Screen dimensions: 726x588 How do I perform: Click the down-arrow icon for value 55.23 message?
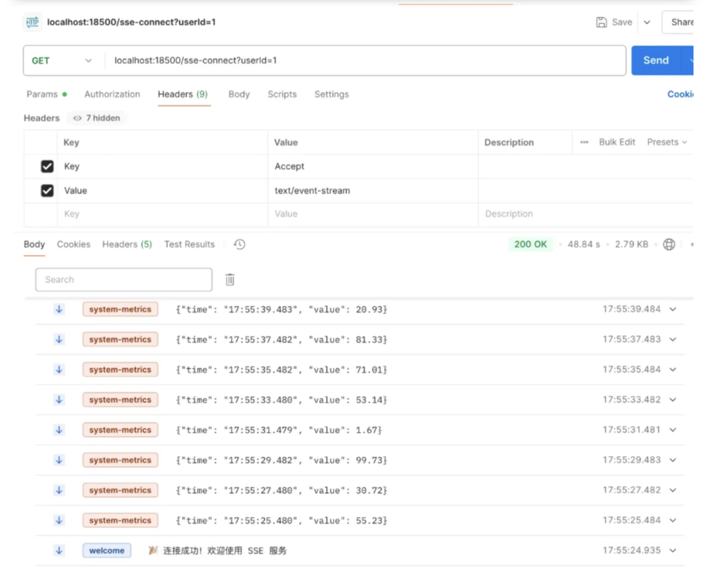point(60,521)
